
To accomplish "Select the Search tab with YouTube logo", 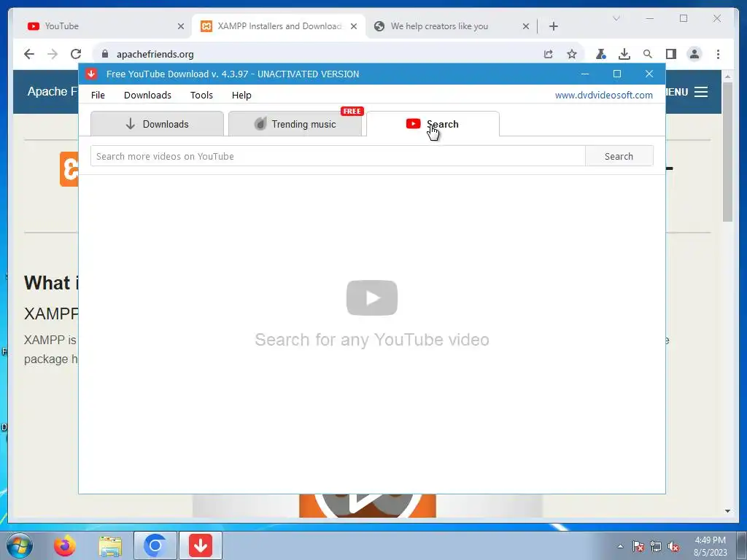I will 433,124.
